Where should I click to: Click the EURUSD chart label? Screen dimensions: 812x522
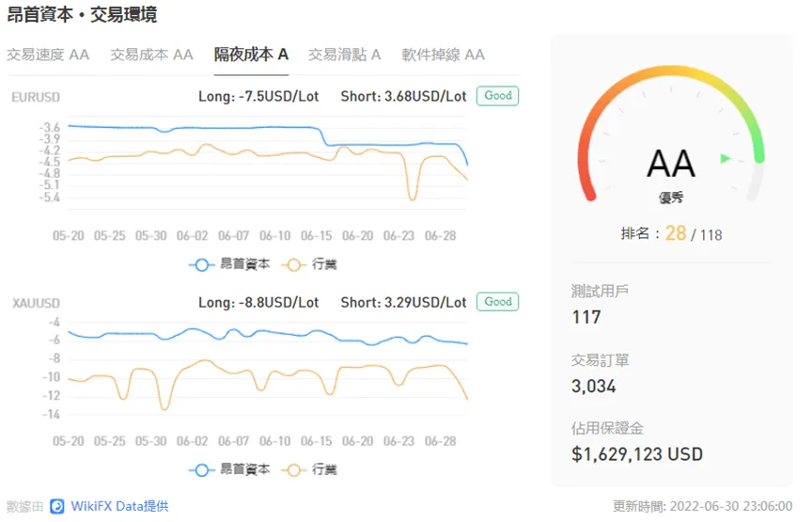click(x=36, y=98)
